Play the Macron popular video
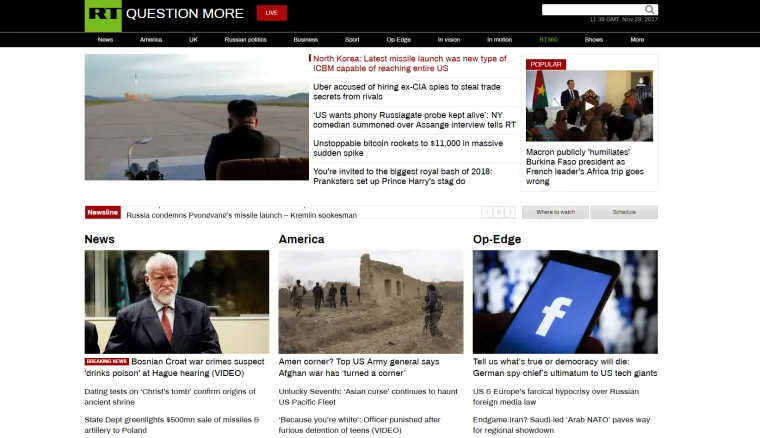The height and width of the screenshot is (438, 760). [x=589, y=105]
